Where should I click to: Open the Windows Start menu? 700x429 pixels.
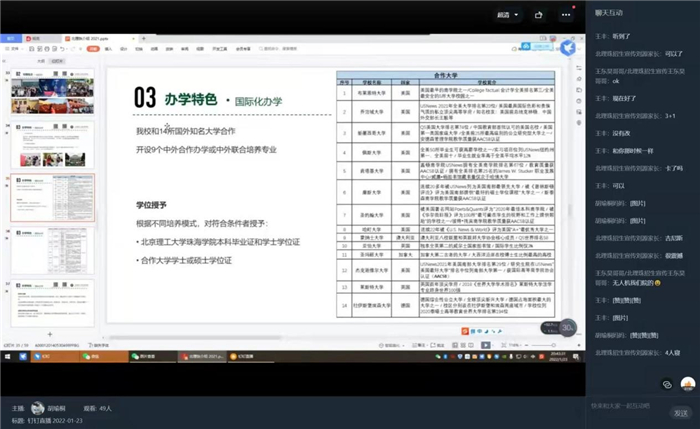coord(7,356)
